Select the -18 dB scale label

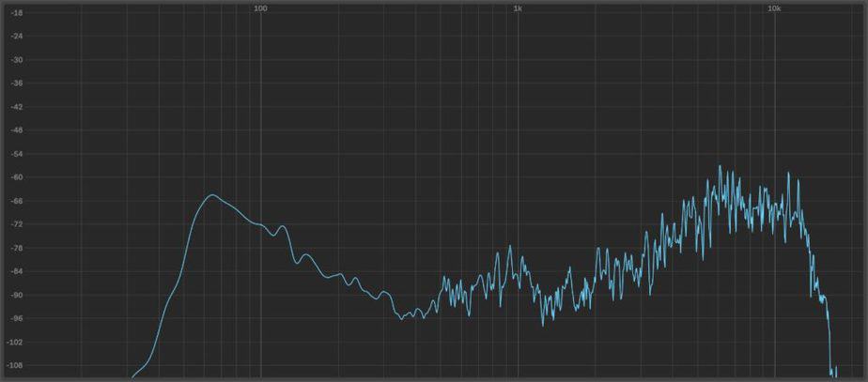click(16, 13)
